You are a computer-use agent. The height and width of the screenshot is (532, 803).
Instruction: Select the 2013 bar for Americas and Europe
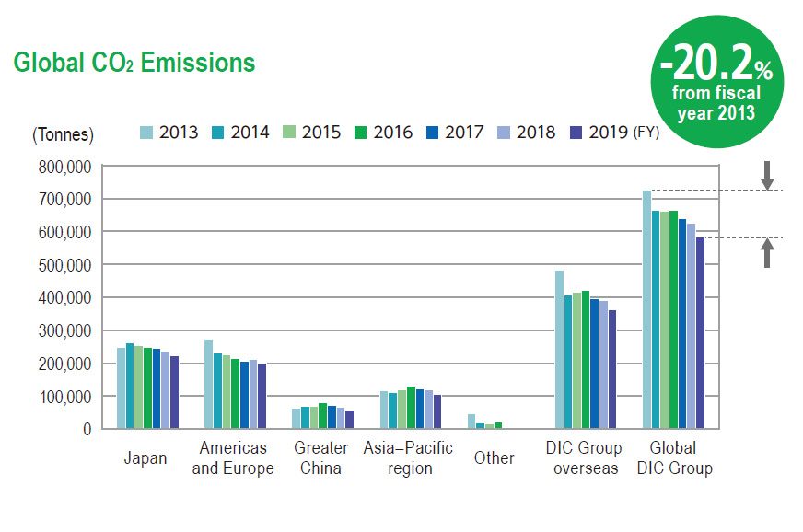[208, 384]
